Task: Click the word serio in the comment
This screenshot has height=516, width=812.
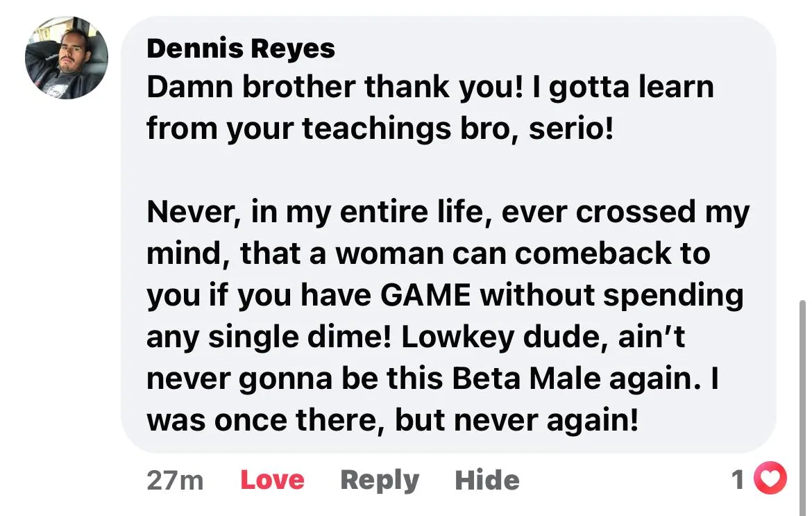Action: point(571,128)
